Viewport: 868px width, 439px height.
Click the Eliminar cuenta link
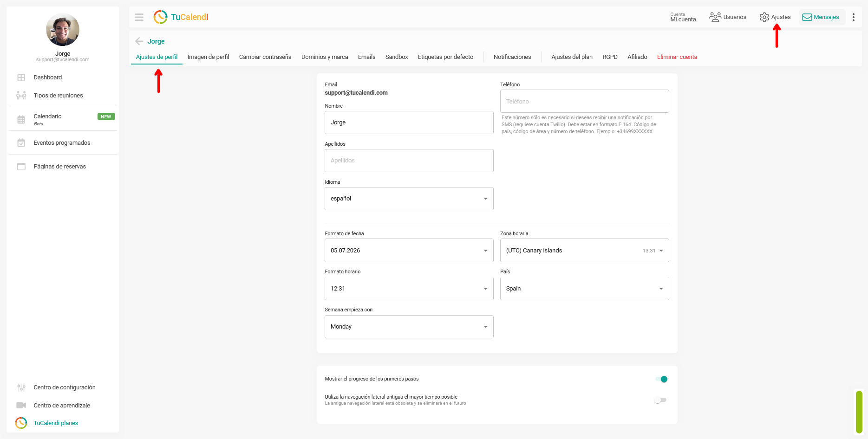pyautogui.click(x=677, y=57)
